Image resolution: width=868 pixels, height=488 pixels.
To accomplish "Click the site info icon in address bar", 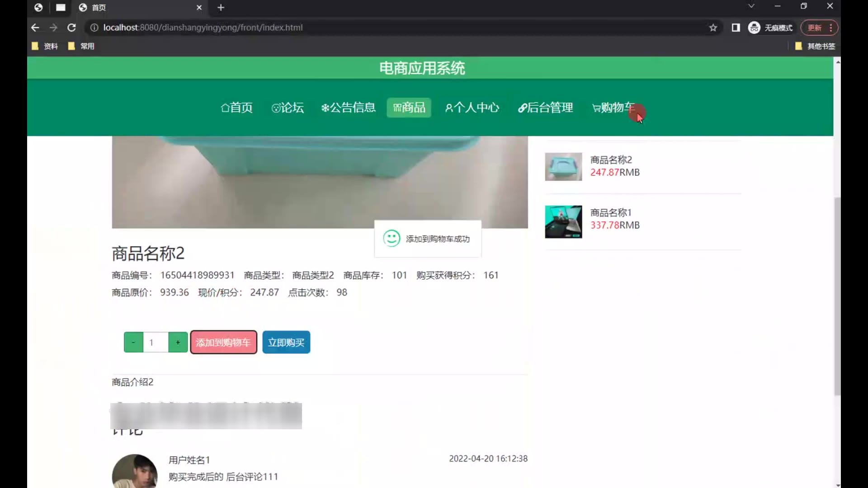I will (94, 28).
